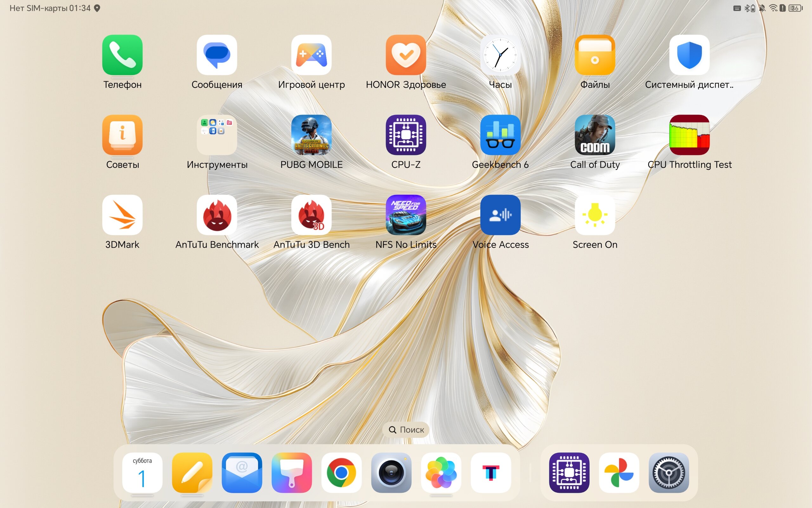Tap the Wi-Fi icon in status bar
The height and width of the screenshot is (508, 812).
(x=773, y=8)
